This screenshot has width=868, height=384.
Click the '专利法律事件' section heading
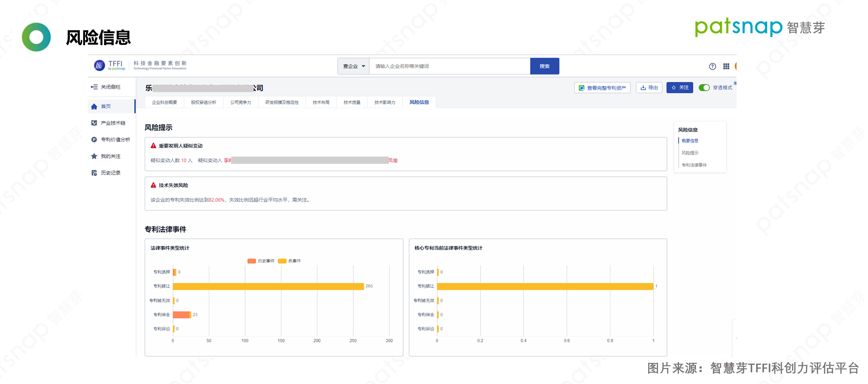(x=165, y=229)
